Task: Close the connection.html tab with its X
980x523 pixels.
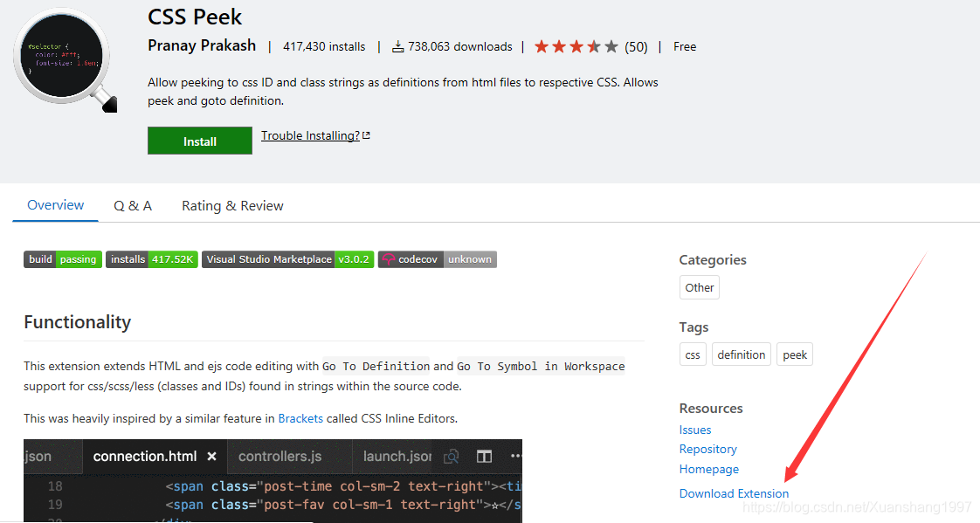Action: [212, 457]
